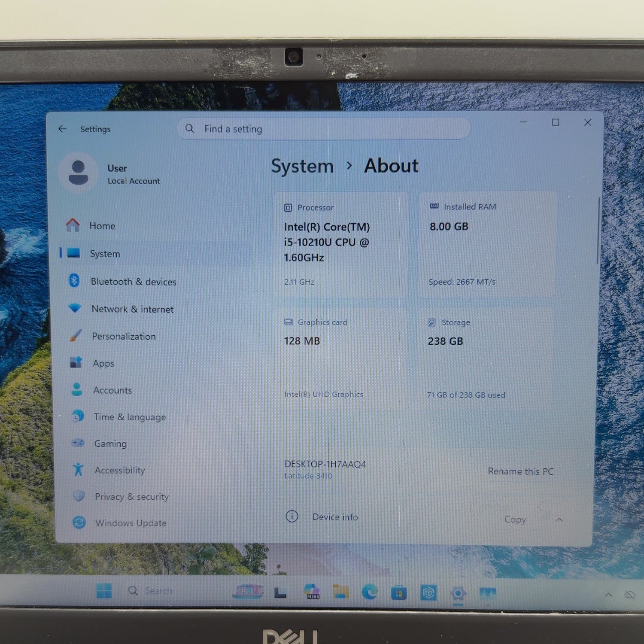Open Microsoft Store from the taskbar
This screenshot has width=644, height=644.
399,593
